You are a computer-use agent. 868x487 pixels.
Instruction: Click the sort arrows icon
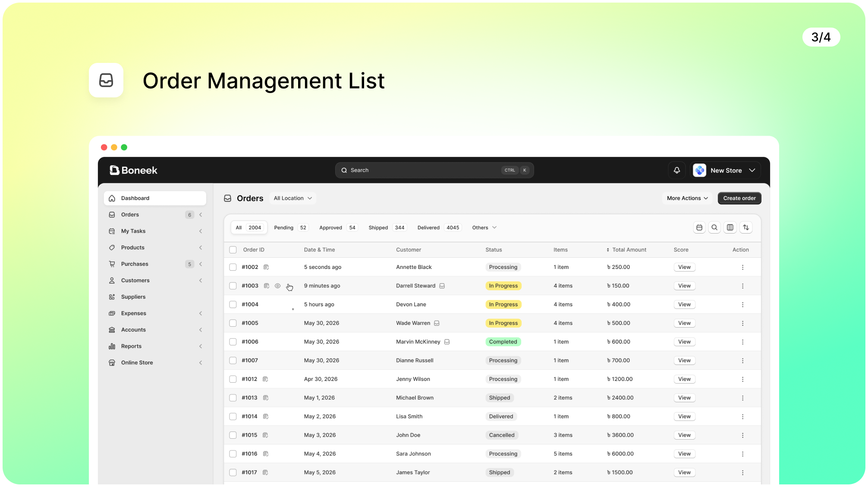(x=746, y=228)
